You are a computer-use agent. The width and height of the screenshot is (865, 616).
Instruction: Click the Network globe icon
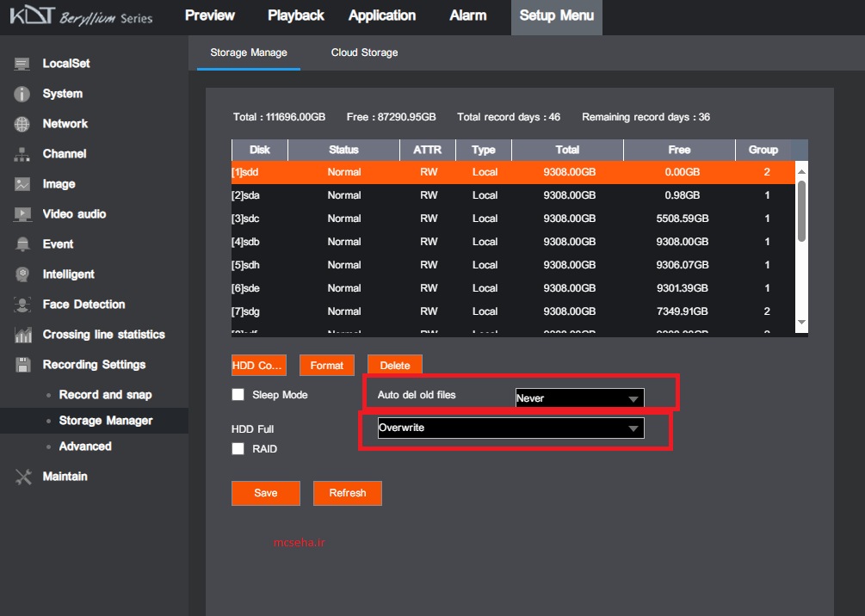point(22,124)
